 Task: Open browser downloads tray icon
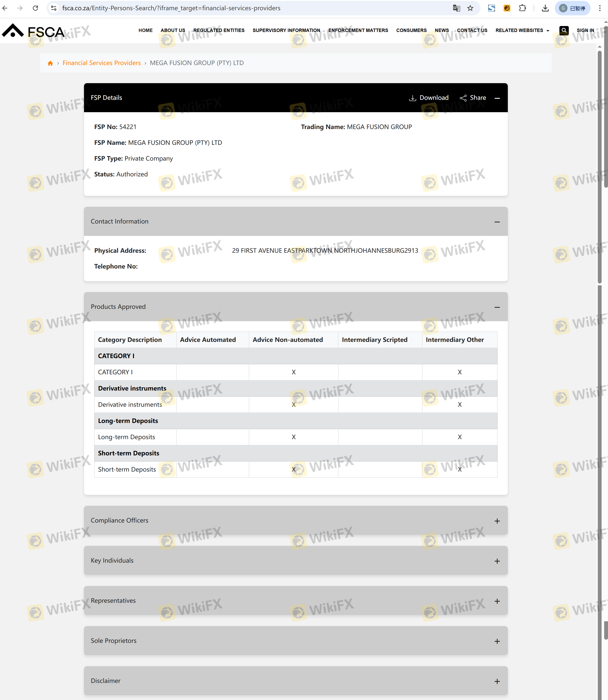tap(545, 8)
